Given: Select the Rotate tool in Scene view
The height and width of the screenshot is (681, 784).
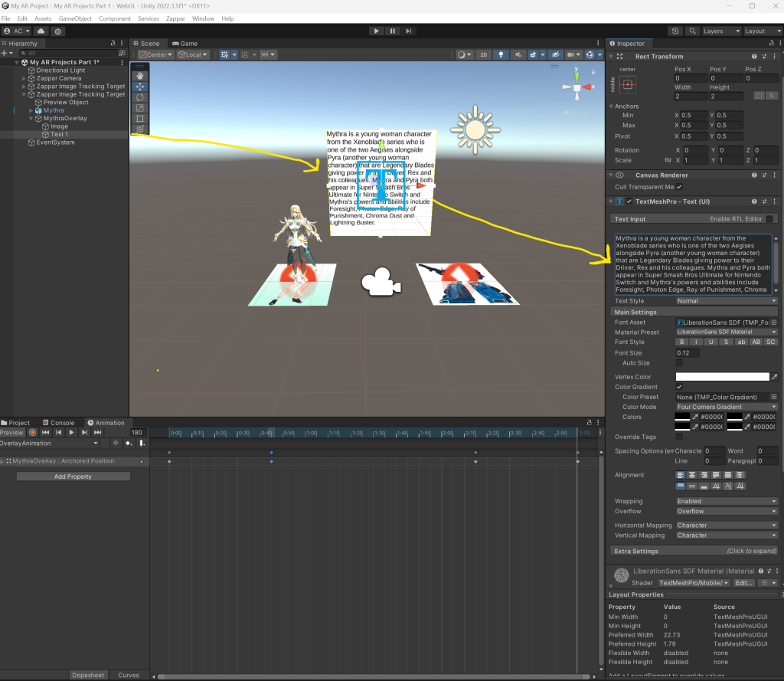Looking at the screenshot, I should pyautogui.click(x=139, y=97).
